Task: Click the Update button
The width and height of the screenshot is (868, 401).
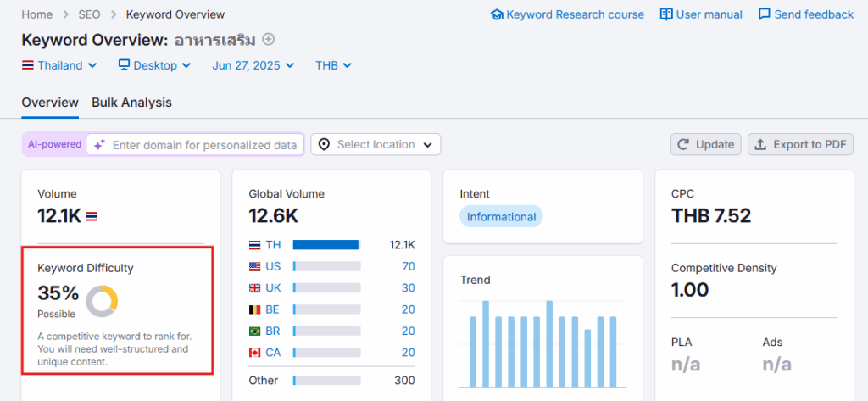Action: coord(705,145)
